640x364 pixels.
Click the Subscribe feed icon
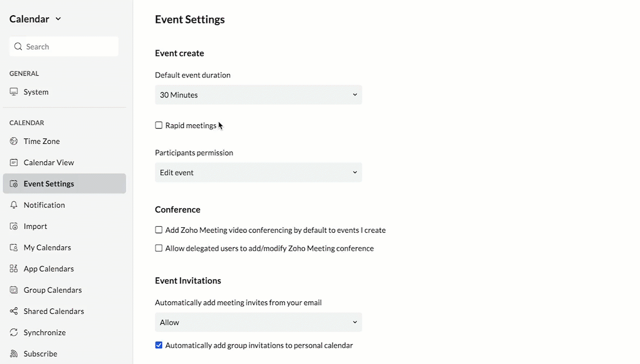coord(14,354)
